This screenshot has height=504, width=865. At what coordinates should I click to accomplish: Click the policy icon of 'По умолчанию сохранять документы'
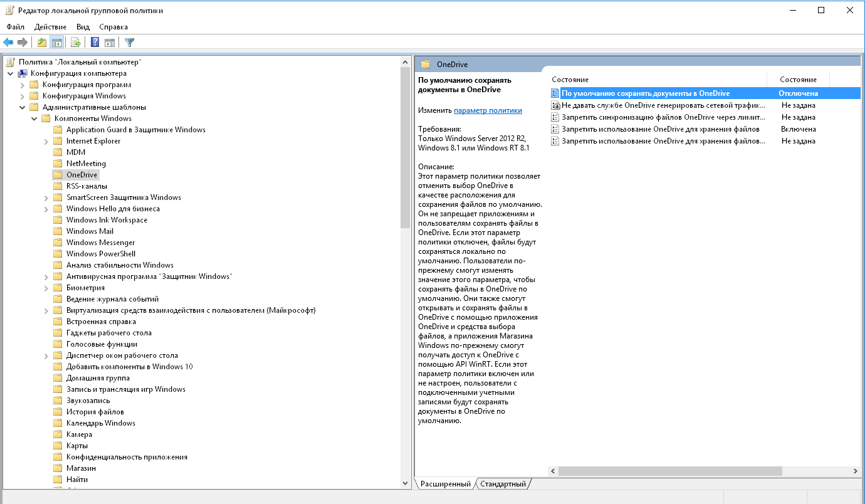(555, 93)
